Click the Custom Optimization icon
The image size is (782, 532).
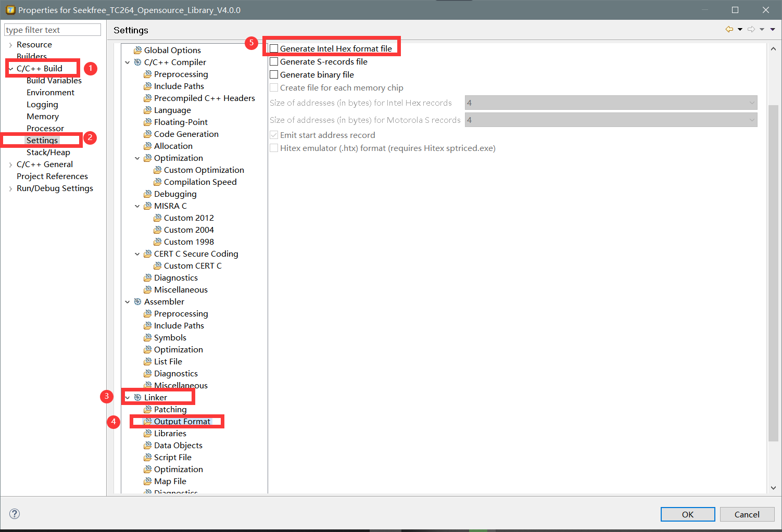(157, 170)
